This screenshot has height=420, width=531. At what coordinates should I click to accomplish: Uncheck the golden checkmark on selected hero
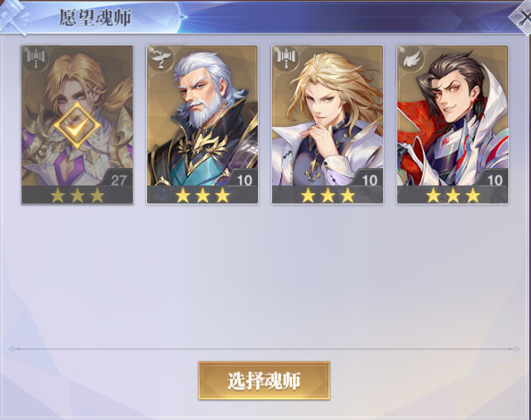(x=77, y=126)
